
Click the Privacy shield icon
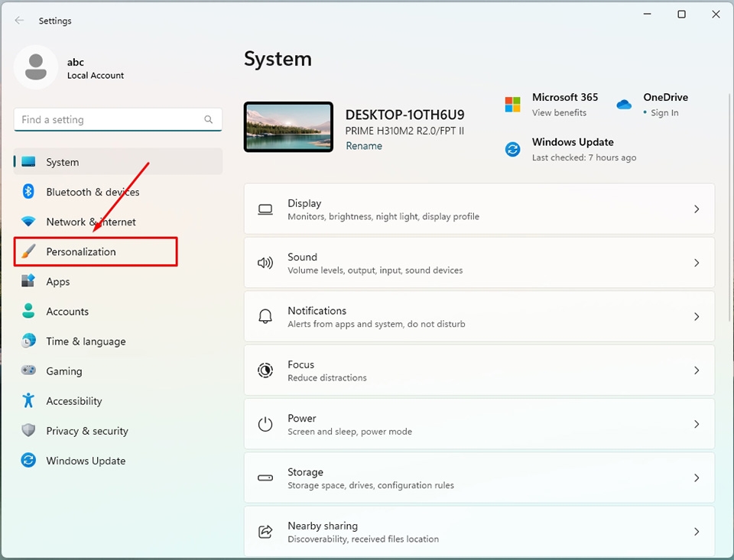pos(28,430)
